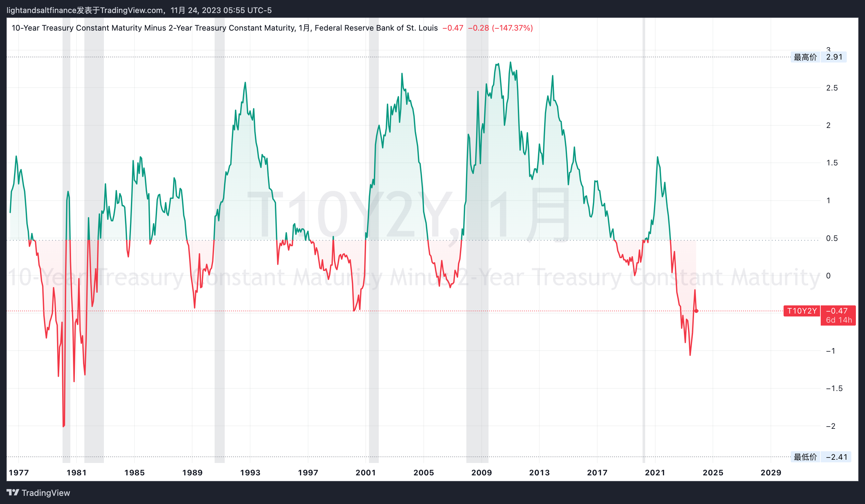Viewport: 865px width, 504px height.
Task: Click the TradingView logo icon at bottom
Action: click(x=13, y=493)
